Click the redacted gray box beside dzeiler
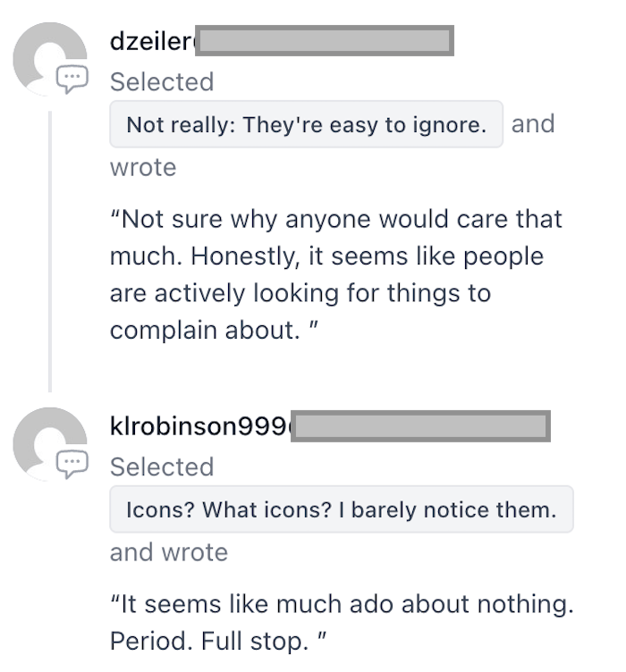626x672 pixels. point(325,41)
